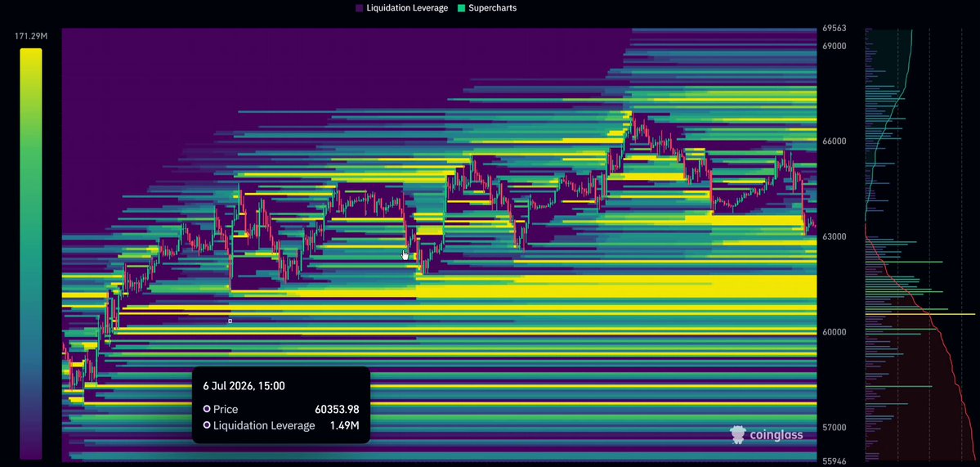Click the 63000 price axis label
The width and height of the screenshot is (980, 467).
pyautogui.click(x=835, y=237)
